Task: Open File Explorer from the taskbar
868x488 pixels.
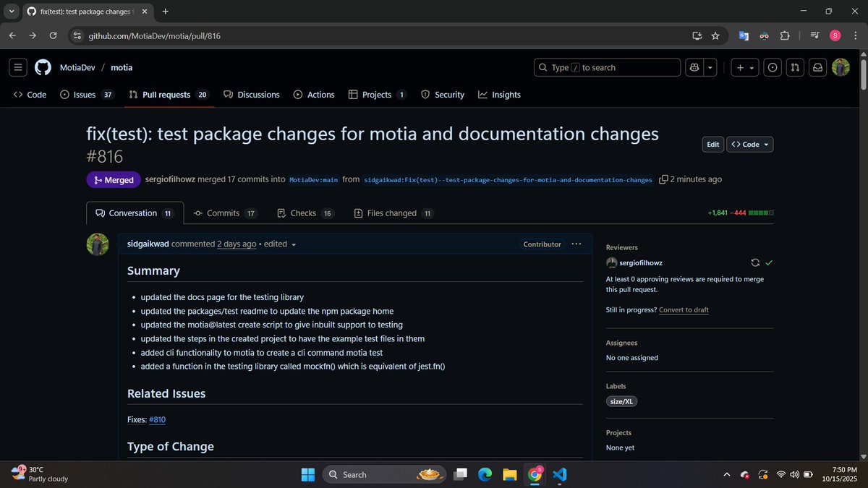Action: pyautogui.click(x=509, y=474)
